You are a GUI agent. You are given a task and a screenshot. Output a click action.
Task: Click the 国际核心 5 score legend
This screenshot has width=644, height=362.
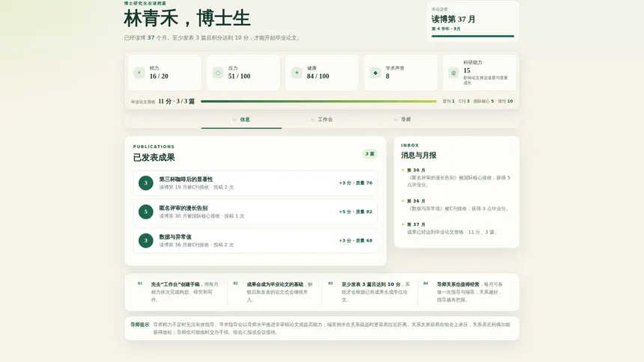pyautogui.click(x=484, y=101)
